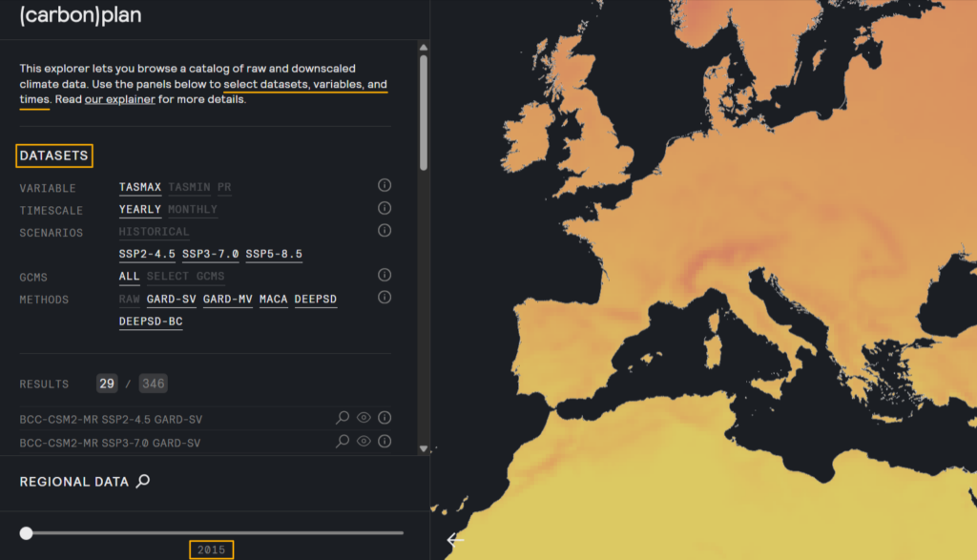This screenshot has height=560, width=977.
Task: Click the info icon beside GCMS
Action: point(385,275)
